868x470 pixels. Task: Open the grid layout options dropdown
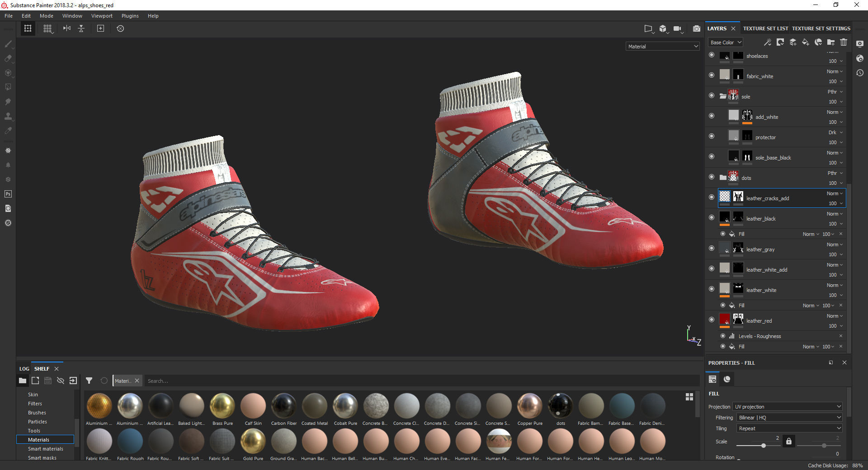(48, 29)
